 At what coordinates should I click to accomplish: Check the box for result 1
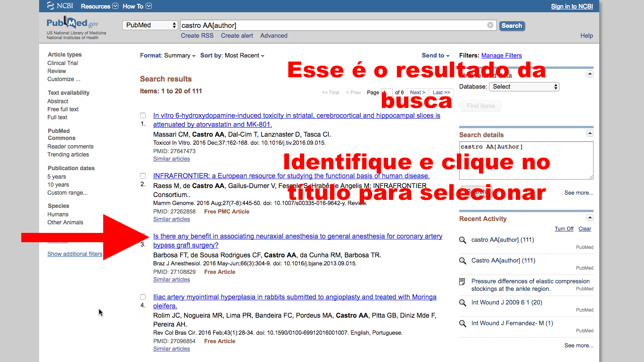coord(143,115)
